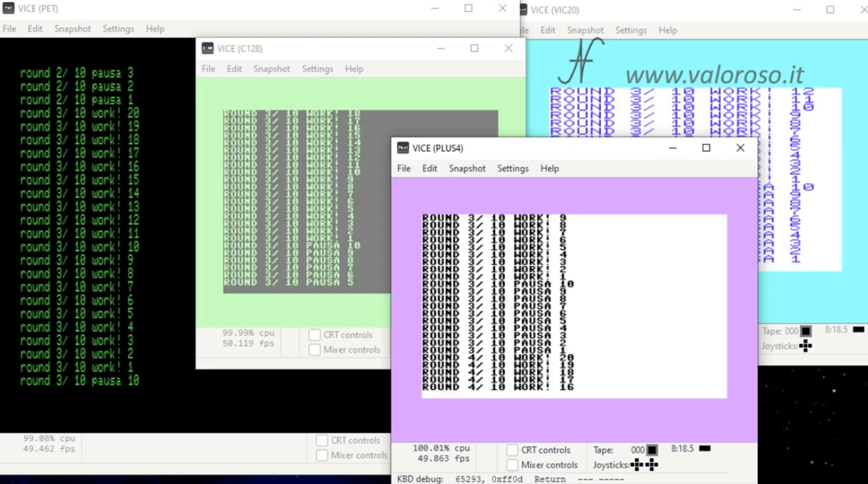Image resolution: width=868 pixels, height=484 pixels.
Task: Open the File menu in PET window
Action: point(9,28)
